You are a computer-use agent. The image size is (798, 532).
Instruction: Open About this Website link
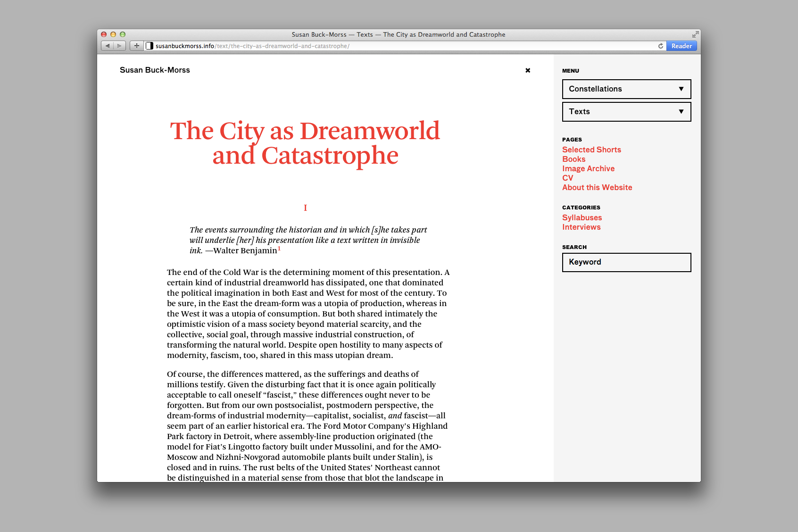pyautogui.click(x=597, y=187)
